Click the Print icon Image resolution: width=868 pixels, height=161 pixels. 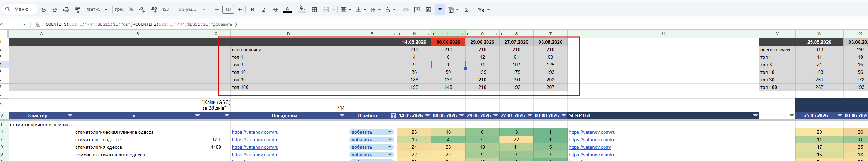pos(66,10)
